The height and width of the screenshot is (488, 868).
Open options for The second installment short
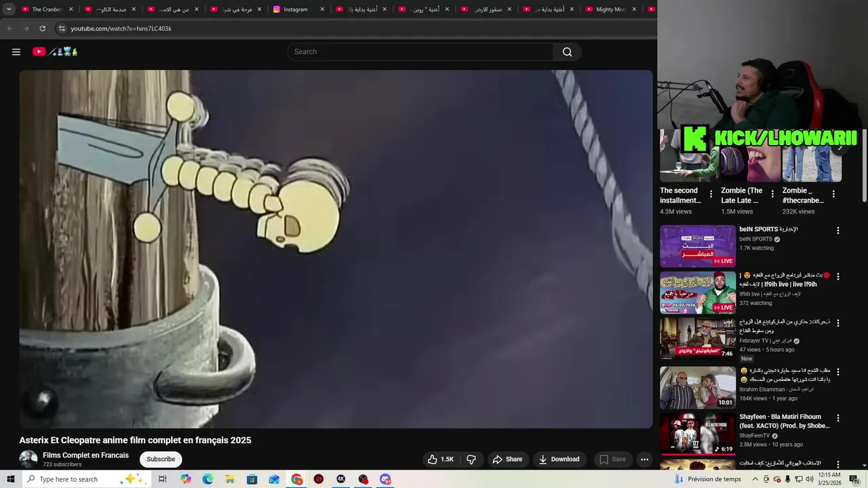click(711, 194)
